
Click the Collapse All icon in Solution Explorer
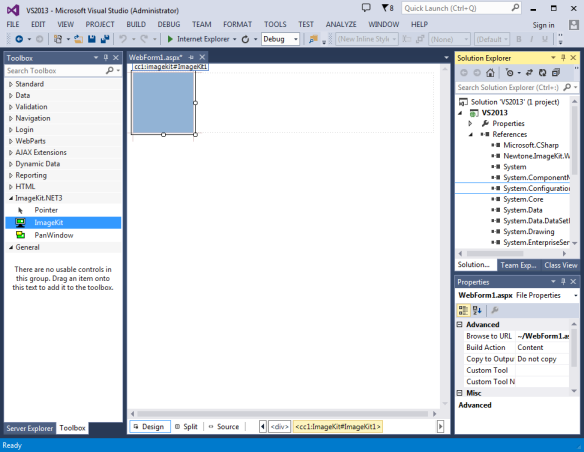[x=556, y=73]
